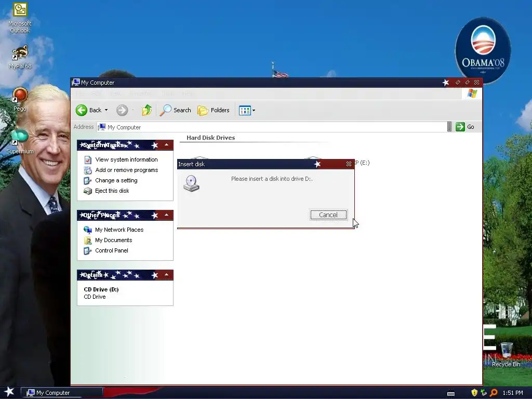Screen dimensions: 532x399
Task: Open the address bar dropdown
Action: 449,127
